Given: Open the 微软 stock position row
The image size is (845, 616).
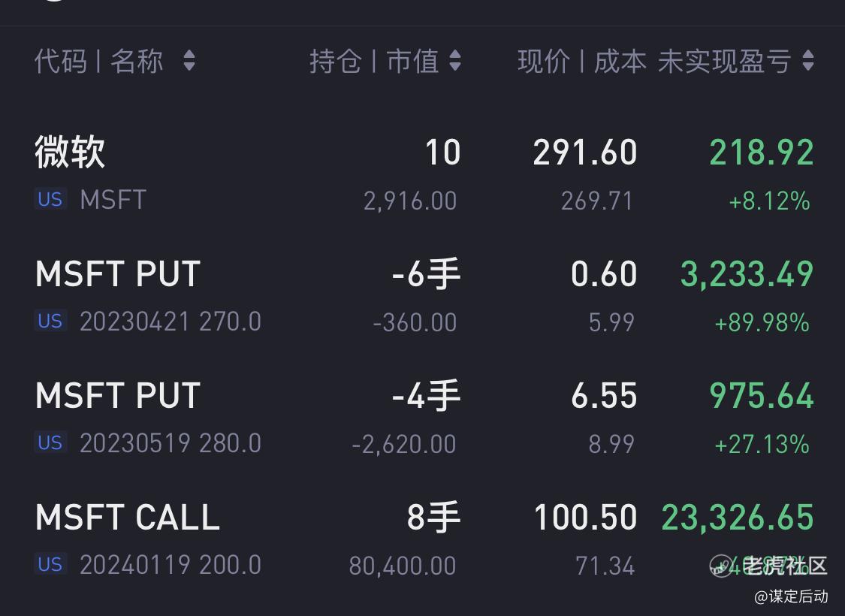Looking at the screenshot, I should 422,175.
